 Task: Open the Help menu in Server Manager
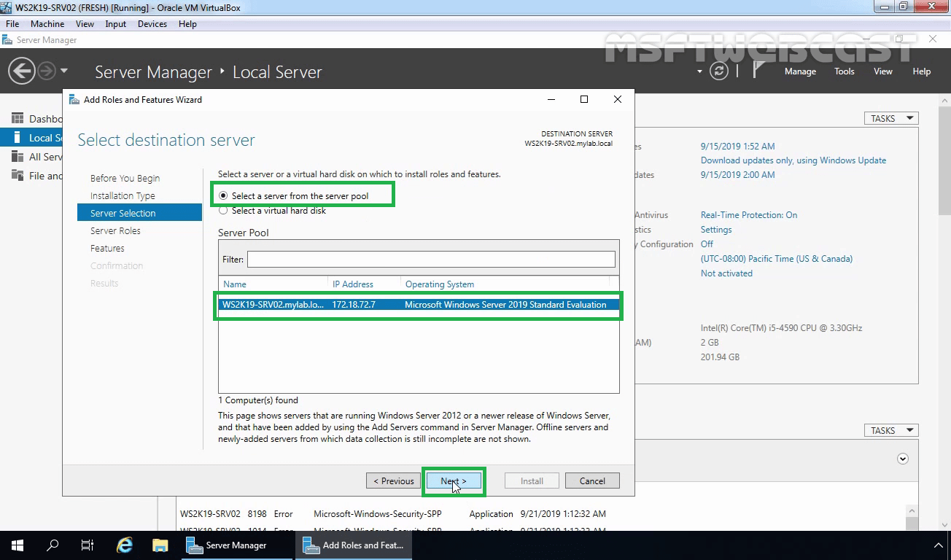pos(922,71)
